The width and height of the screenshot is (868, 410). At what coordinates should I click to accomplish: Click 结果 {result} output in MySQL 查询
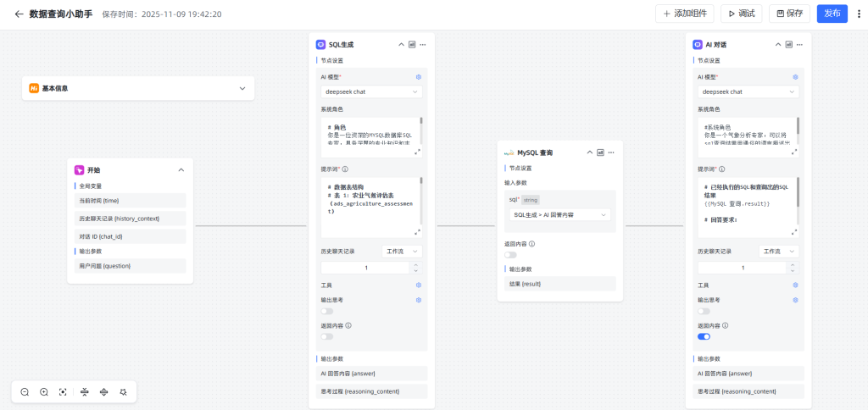coord(559,284)
